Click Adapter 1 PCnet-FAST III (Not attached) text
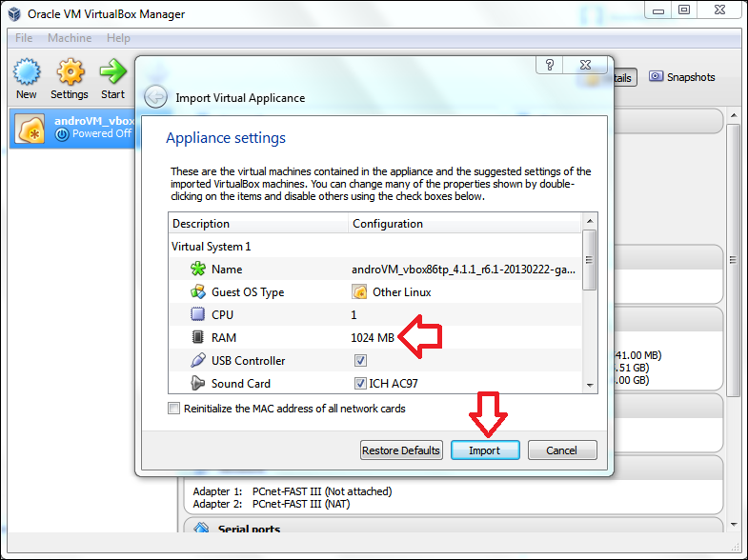This screenshot has width=748, height=560. click(293, 491)
